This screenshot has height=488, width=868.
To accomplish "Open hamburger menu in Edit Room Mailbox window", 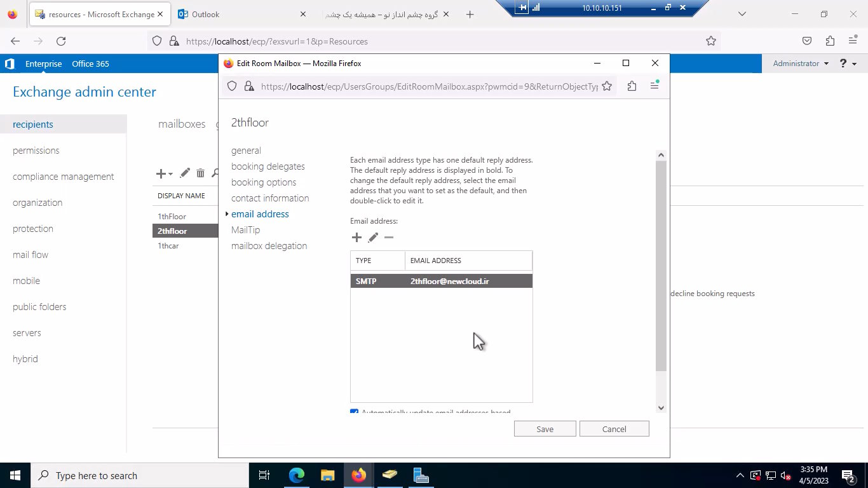I will (x=654, y=86).
